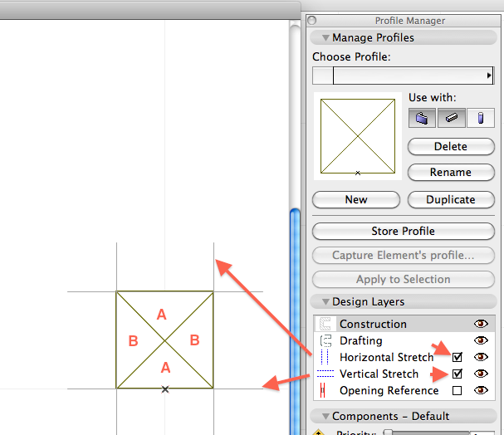The height and width of the screenshot is (435, 504).
Task: Select the Construction layer row
Action: click(x=404, y=324)
